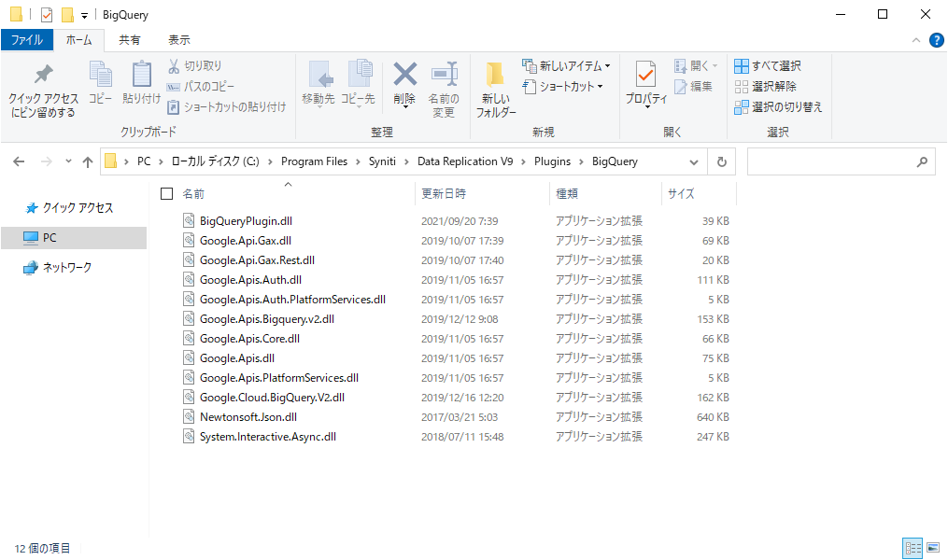Expand the chevron after Syniti in path
Viewport: 948px width, 560px height.
(406, 161)
